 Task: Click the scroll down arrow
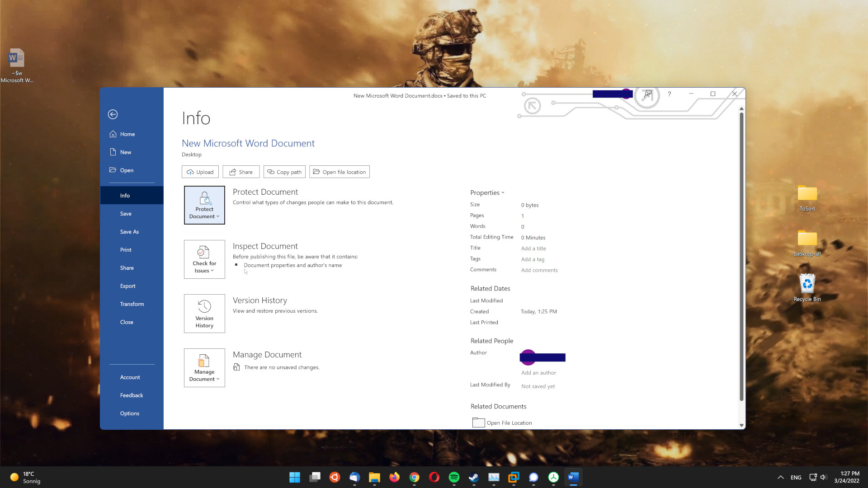point(741,425)
